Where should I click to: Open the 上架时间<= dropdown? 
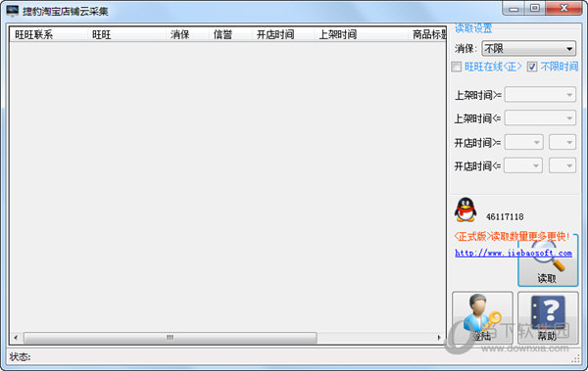pyautogui.click(x=540, y=118)
